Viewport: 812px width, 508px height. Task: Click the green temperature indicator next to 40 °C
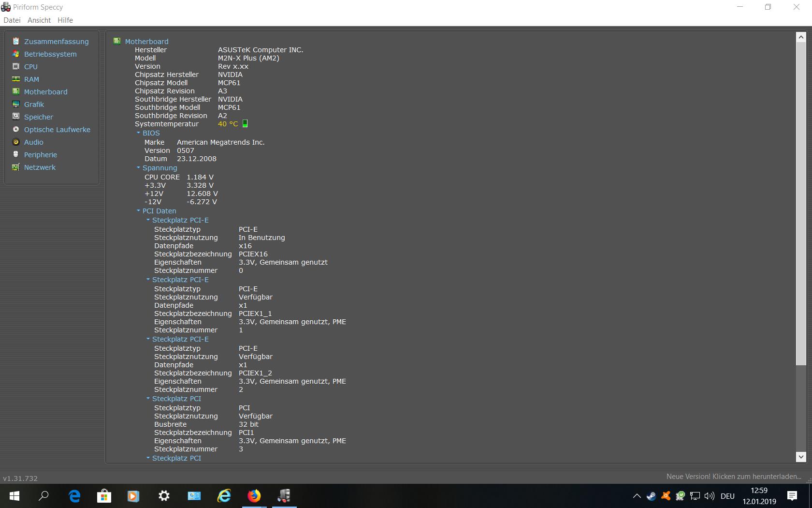coord(245,123)
